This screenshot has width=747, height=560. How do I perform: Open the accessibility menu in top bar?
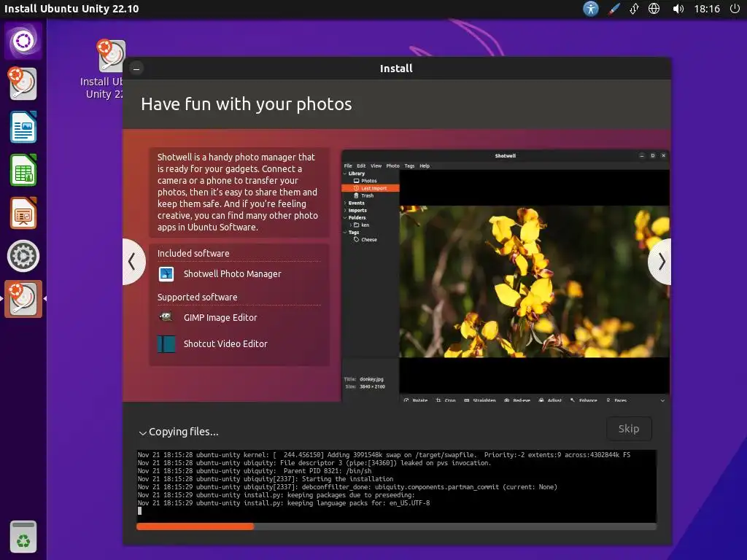(x=591, y=9)
